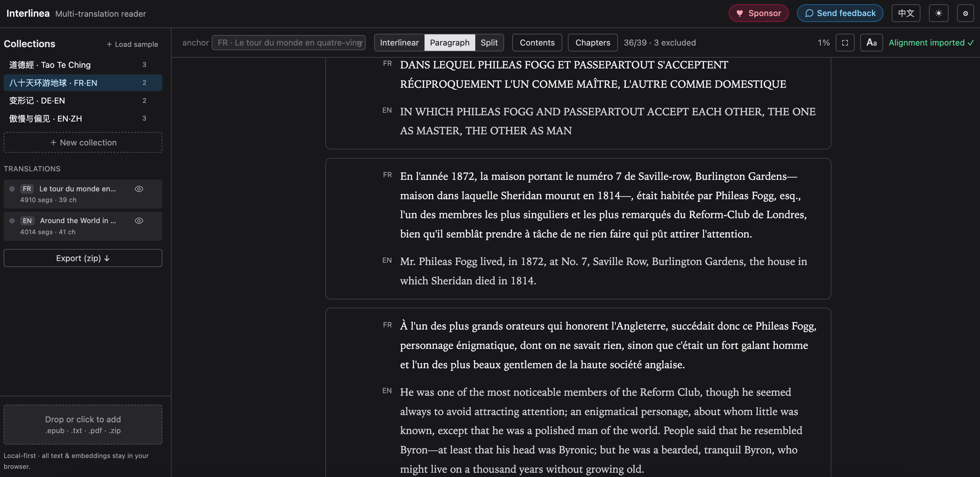The height and width of the screenshot is (477, 980).
Task: Select the 变形记 · DE·EN collection
Action: point(82,101)
